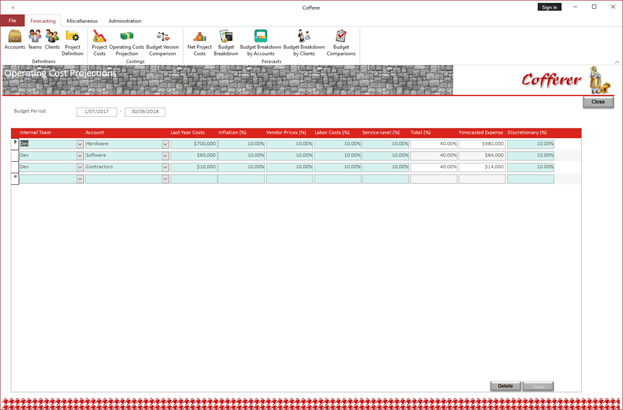Image resolution: width=623 pixels, height=410 pixels.
Task: Click the Delete button
Action: (x=505, y=386)
